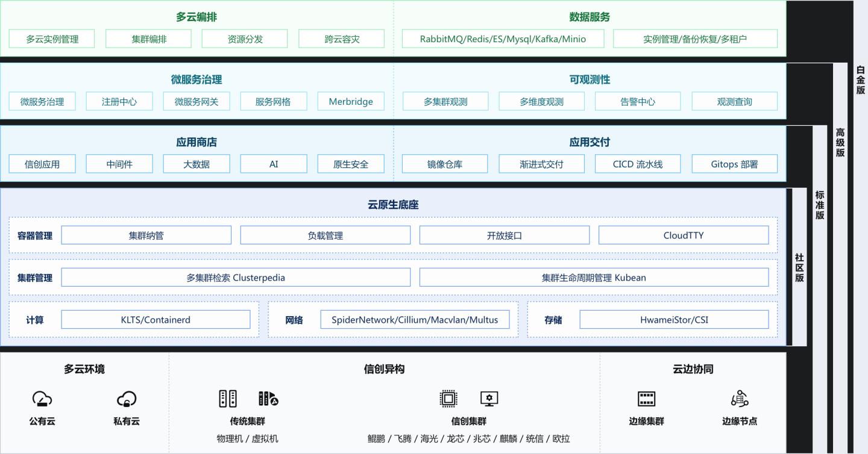Select the monitor-gear icon above 信创集群

coord(489,398)
